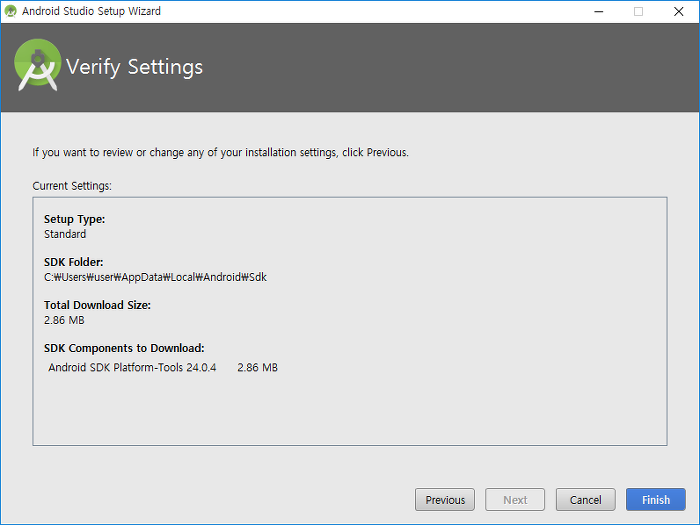Click the disabled maximize window button

point(638,12)
